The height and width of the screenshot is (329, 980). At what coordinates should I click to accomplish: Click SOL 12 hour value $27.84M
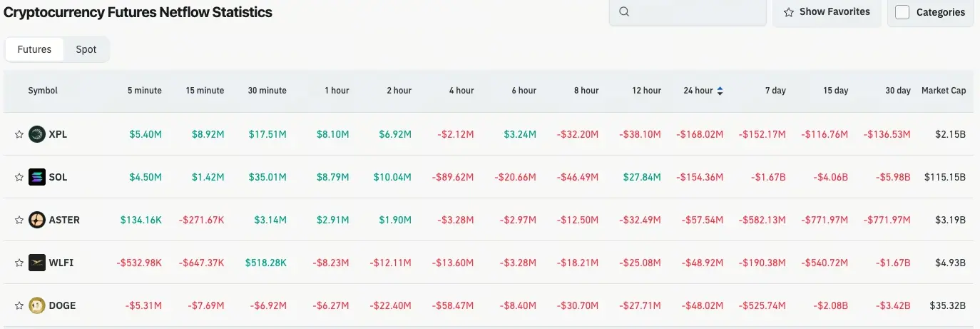tap(642, 177)
